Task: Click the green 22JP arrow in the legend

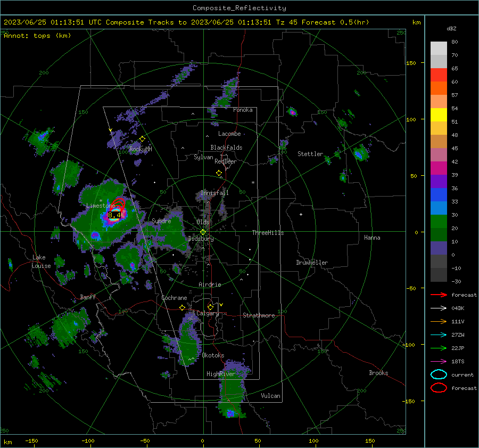Action: (x=439, y=348)
